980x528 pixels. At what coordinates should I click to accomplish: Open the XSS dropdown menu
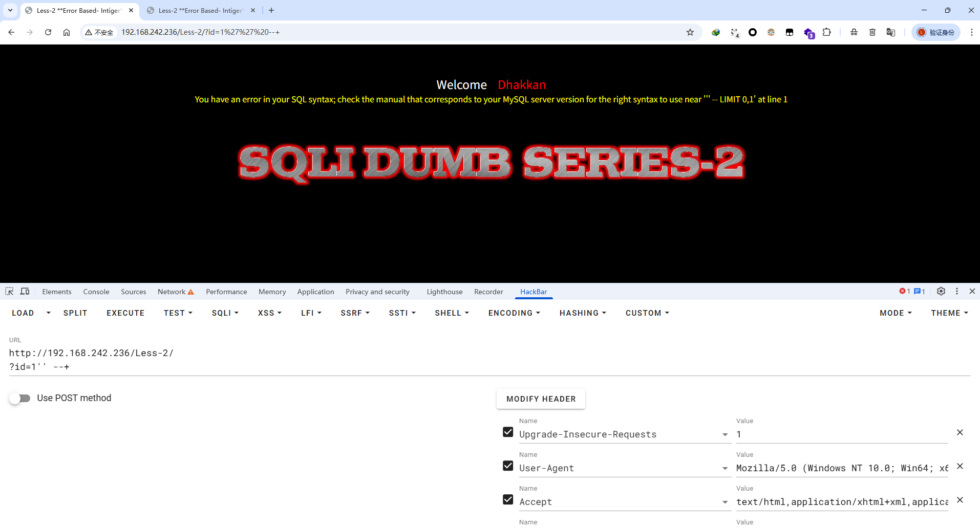click(x=270, y=313)
